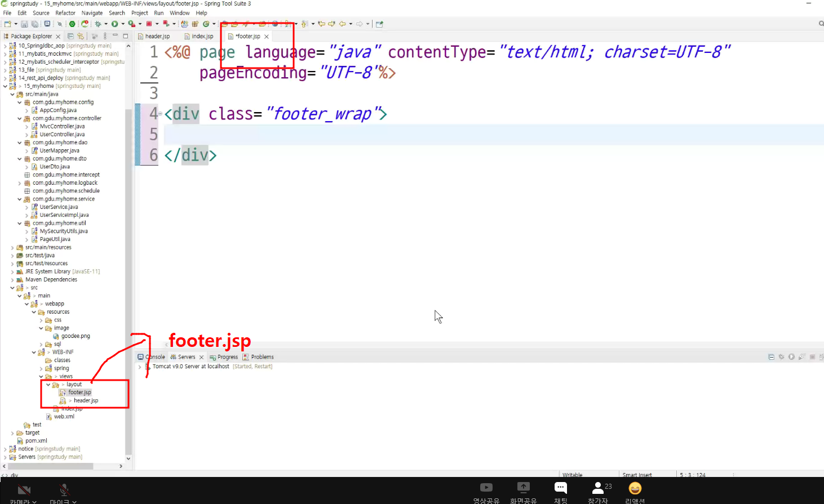The image size is (824, 504).
Task: Click the Debug bug toolbar icon
Action: tap(98, 24)
